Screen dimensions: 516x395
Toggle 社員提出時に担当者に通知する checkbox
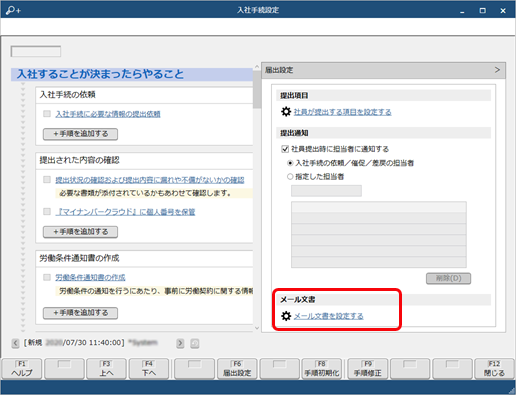(x=285, y=149)
